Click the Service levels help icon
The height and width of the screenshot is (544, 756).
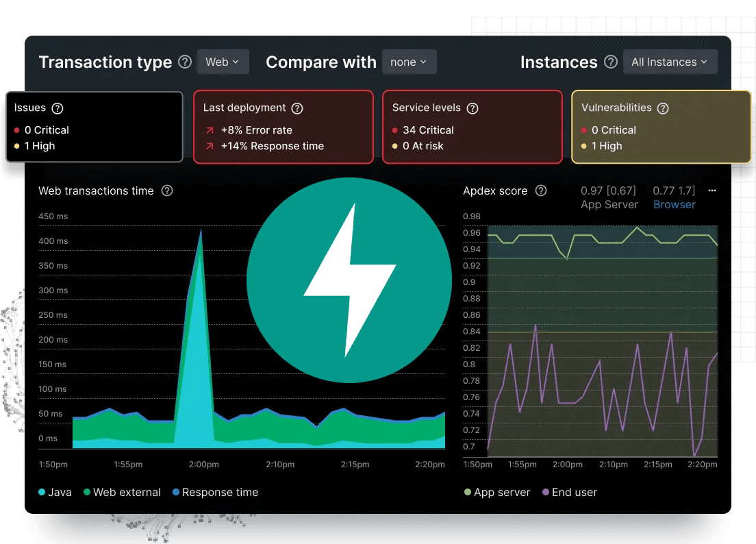[x=472, y=108]
